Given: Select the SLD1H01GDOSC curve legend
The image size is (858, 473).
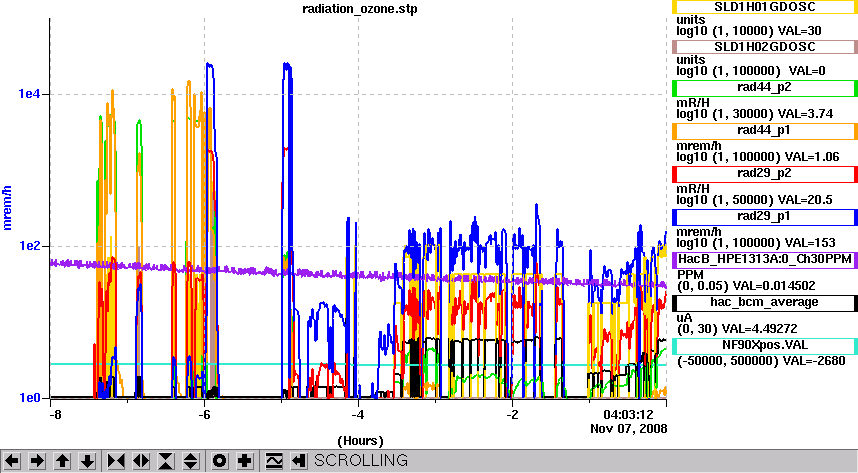Looking at the screenshot, I should click(764, 7).
